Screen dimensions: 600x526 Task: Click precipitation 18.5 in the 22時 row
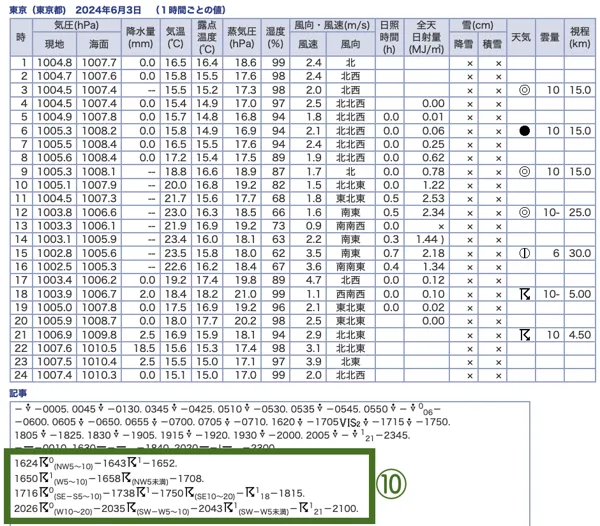tap(144, 348)
